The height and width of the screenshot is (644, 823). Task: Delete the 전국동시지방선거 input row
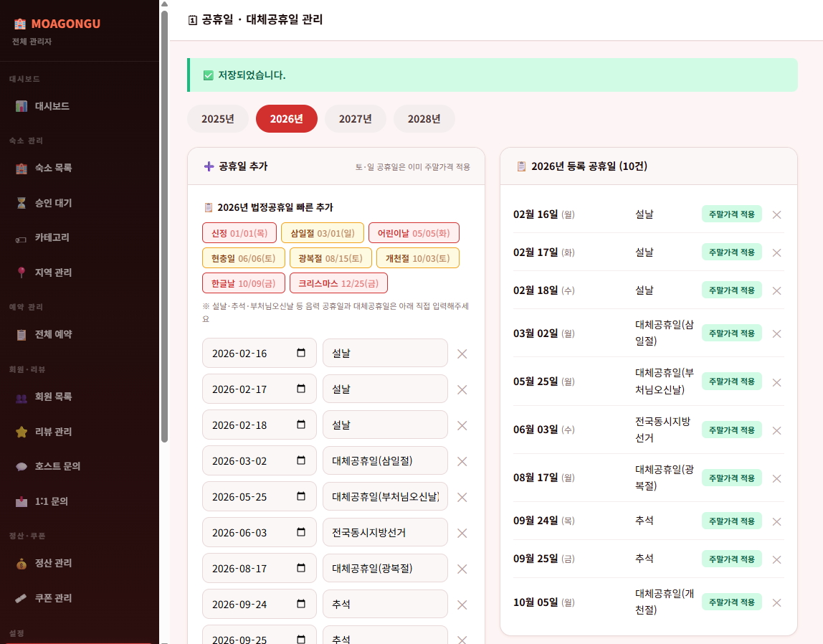(462, 533)
